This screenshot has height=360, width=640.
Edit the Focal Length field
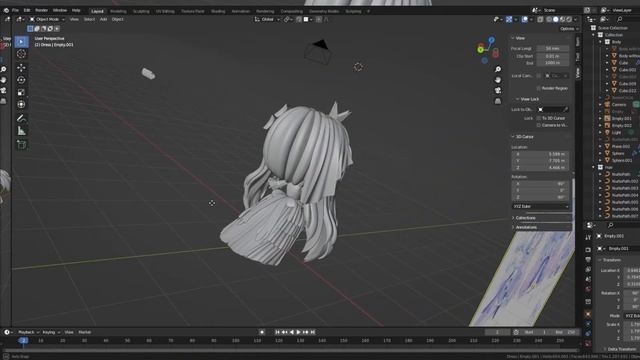click(x=552, y=49)
